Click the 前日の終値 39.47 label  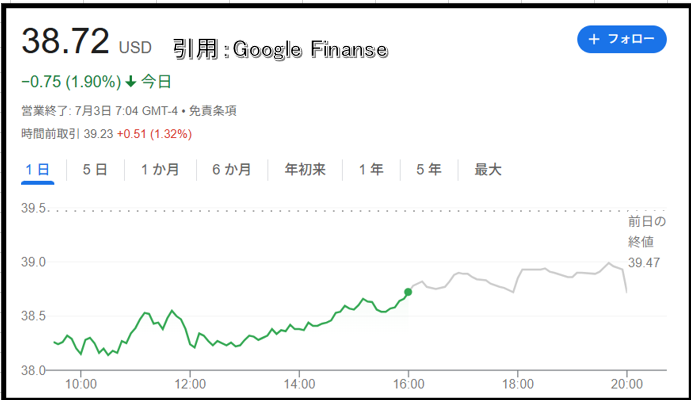(x=646, y=242)
